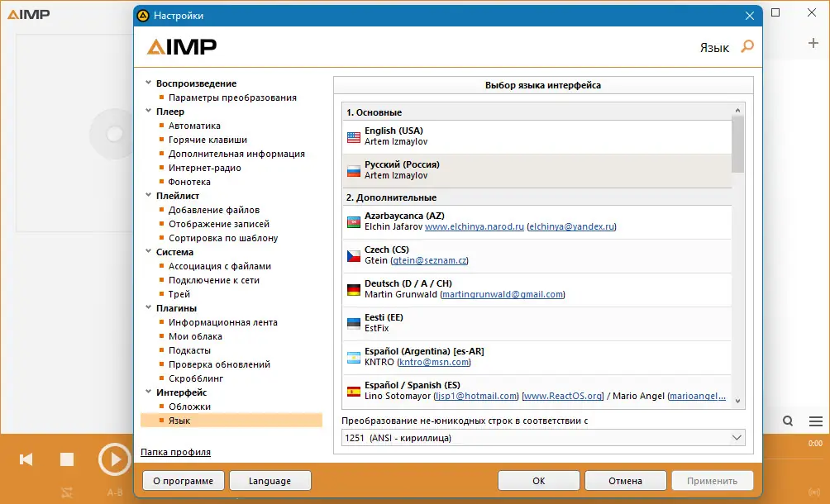
Task: Collapse the Система tree section
Action: [149, 251]
